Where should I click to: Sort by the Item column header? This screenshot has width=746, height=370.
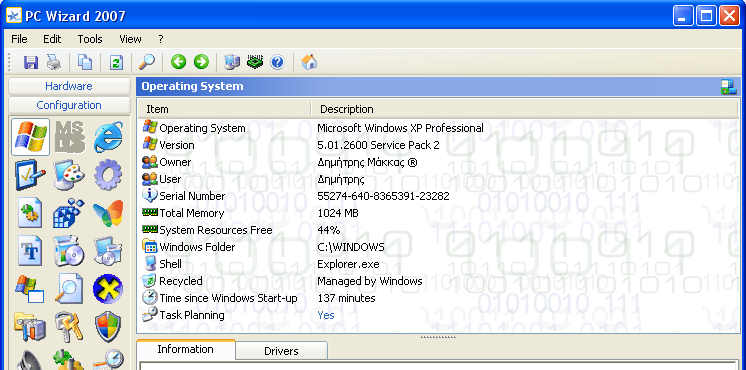[x=224, y=109]
